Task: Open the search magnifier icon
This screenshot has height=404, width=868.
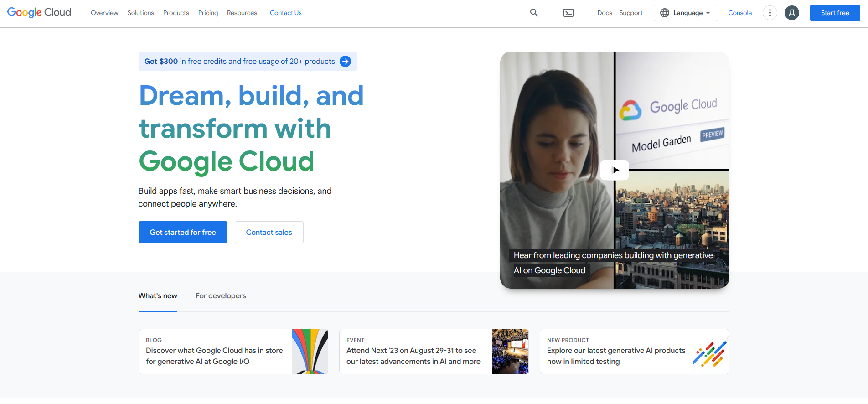Action: pyautogui.click(x=534, y=13)
